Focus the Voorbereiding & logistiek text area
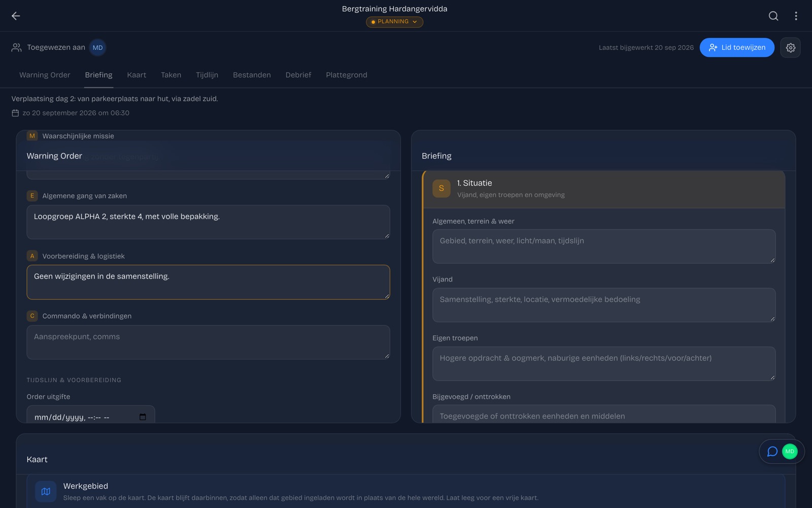812x508 pixels. pos(208,282)
